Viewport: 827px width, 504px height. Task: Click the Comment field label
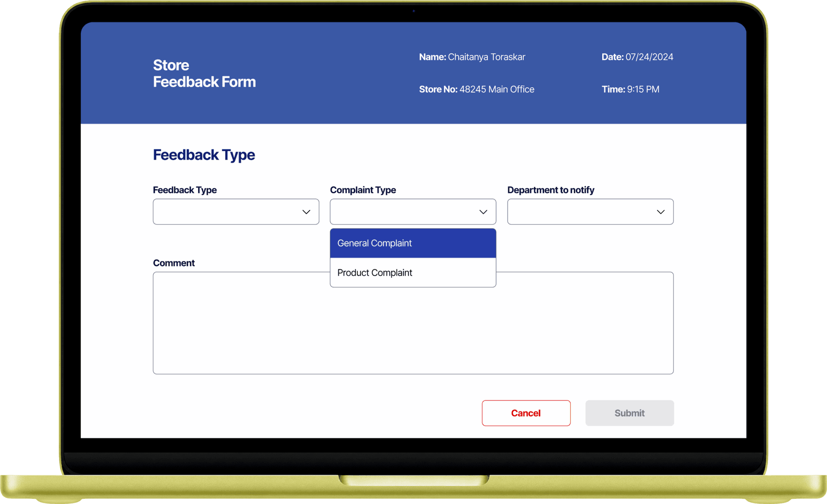174,263
